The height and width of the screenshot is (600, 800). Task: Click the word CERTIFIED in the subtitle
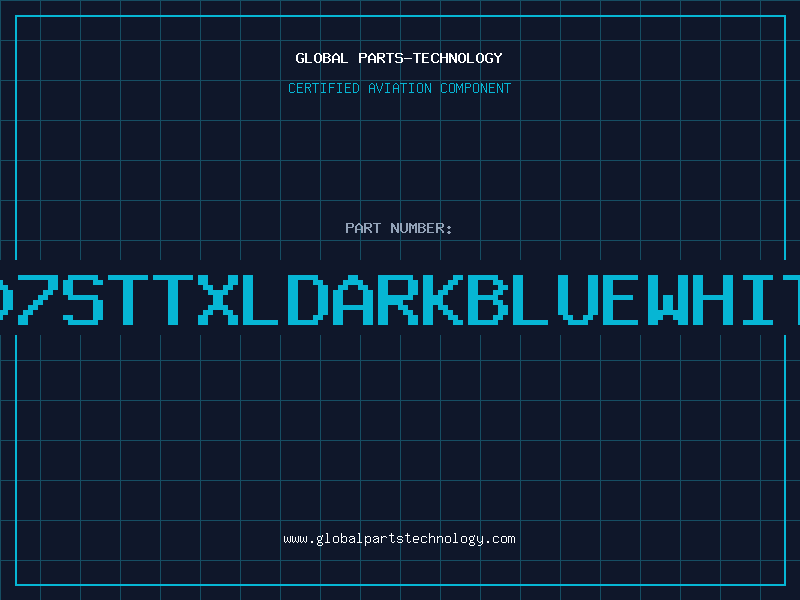[x=324, y=88]
